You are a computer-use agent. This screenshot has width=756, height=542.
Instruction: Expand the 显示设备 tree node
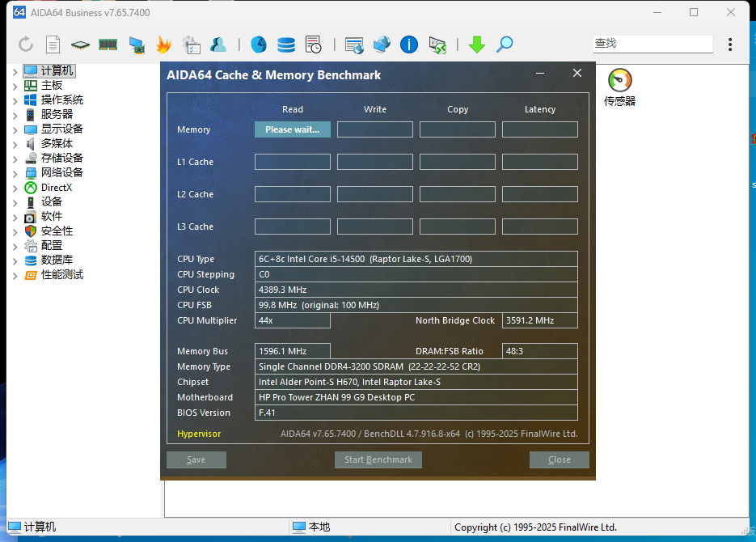tap(15, 130)
